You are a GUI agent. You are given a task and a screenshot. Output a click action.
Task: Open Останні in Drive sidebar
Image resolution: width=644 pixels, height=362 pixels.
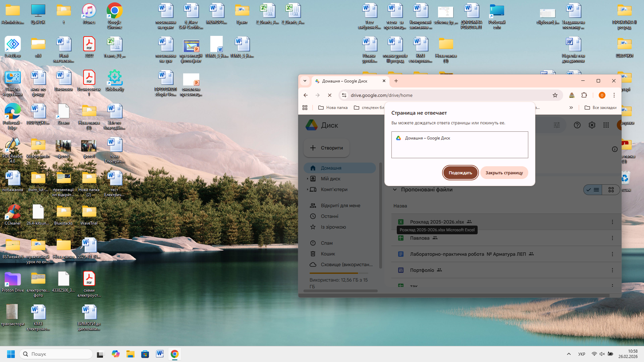[329, 216]
